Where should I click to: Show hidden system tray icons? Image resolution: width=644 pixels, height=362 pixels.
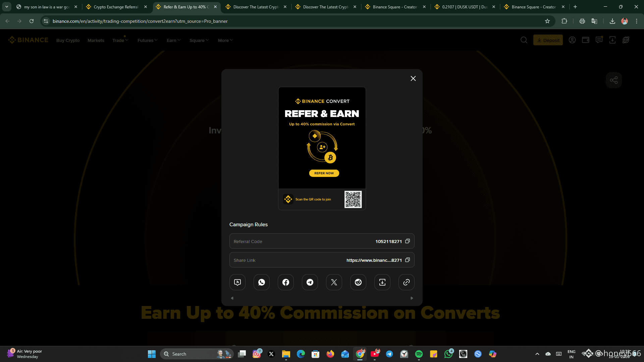point(537,354)
